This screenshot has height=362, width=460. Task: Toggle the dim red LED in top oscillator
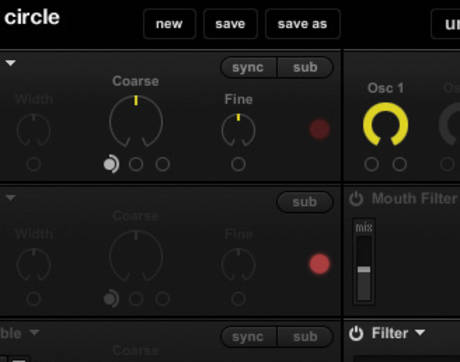(x=320, y=129)
